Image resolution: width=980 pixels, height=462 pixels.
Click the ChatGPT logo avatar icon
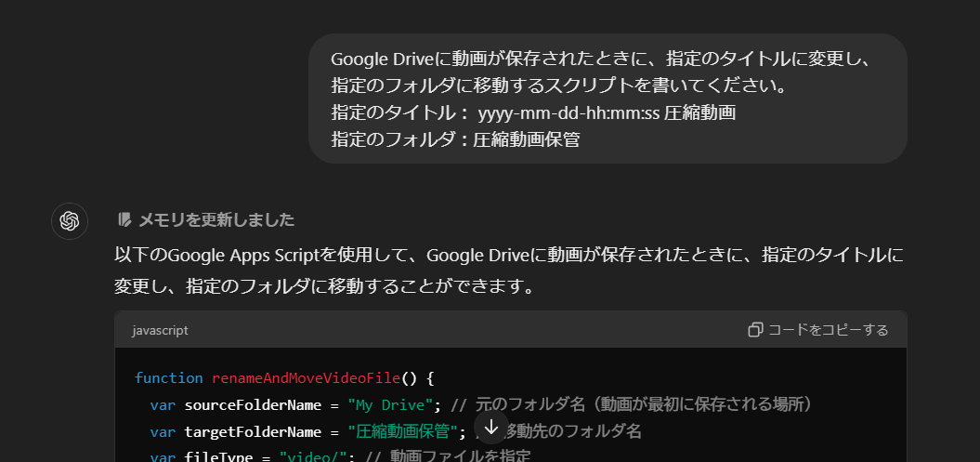[70, 221]
